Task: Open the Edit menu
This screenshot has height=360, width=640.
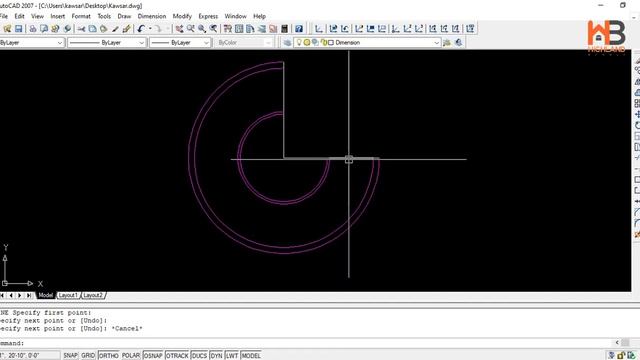Action: (20, 16)
